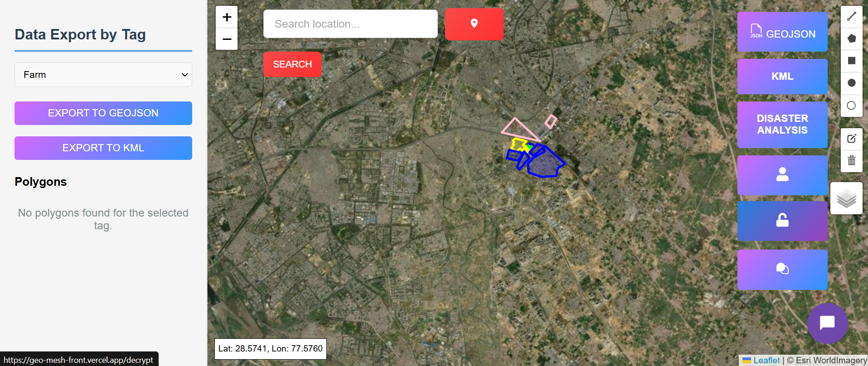Screen dimensions: 868x366
Task: Click Export to GeoJSON button
Action: [103, 113]
